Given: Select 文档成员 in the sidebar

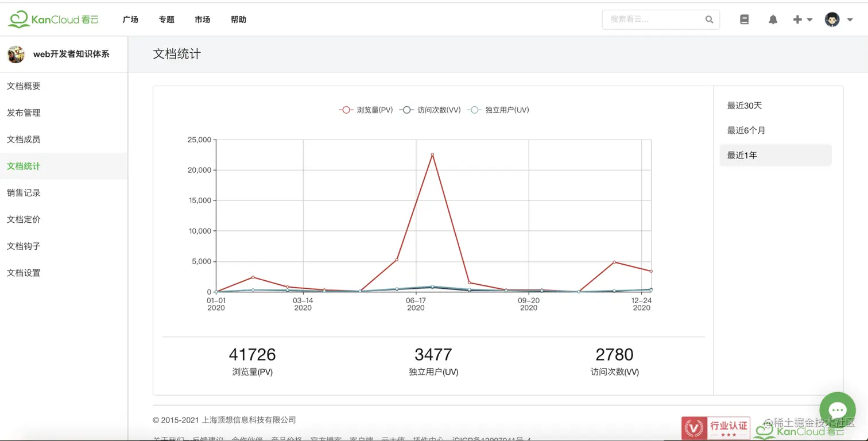Looking at the screenshot, I should click(64, 140).
